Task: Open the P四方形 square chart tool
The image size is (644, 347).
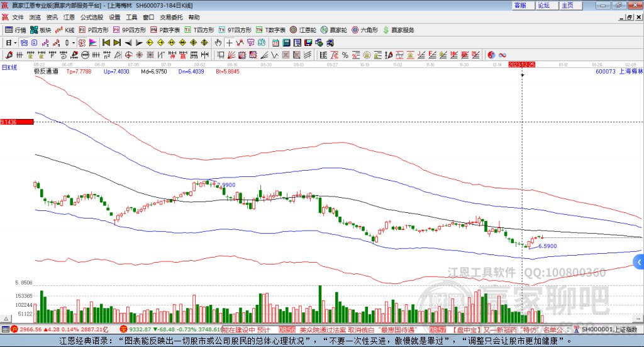Action: 93,30
